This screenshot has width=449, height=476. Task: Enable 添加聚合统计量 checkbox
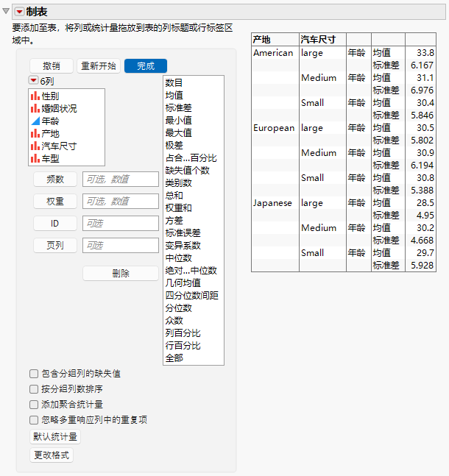(34, 405)
